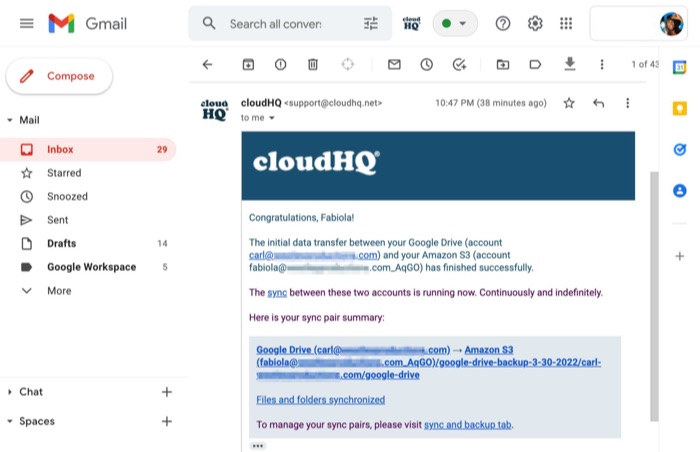Image resolution: width=700 pixels, height=452 pixels.
Task: Go back to inbox arrow
Action: pyautogui.click(x=208, y=65)
